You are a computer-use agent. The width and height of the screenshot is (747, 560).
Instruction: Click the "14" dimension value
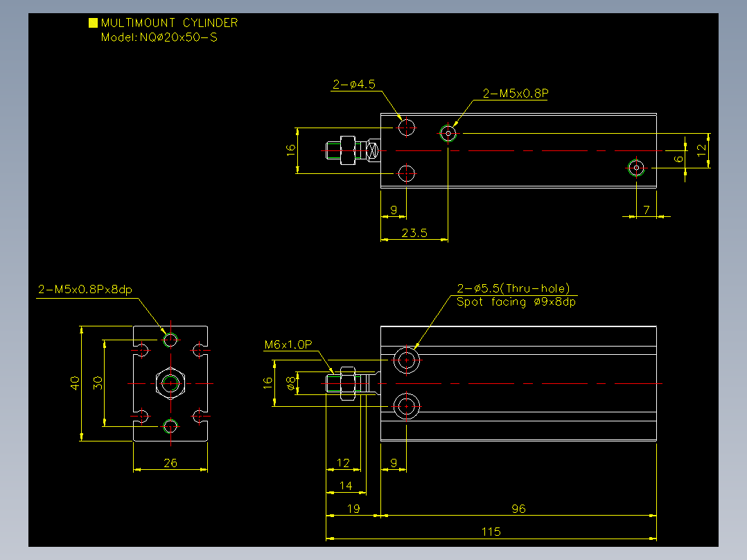point(346,486)
